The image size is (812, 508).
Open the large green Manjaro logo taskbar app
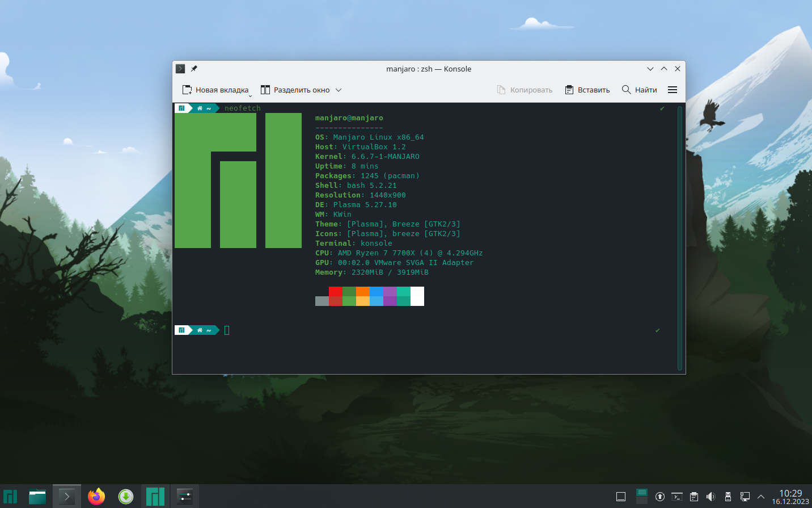155,497
